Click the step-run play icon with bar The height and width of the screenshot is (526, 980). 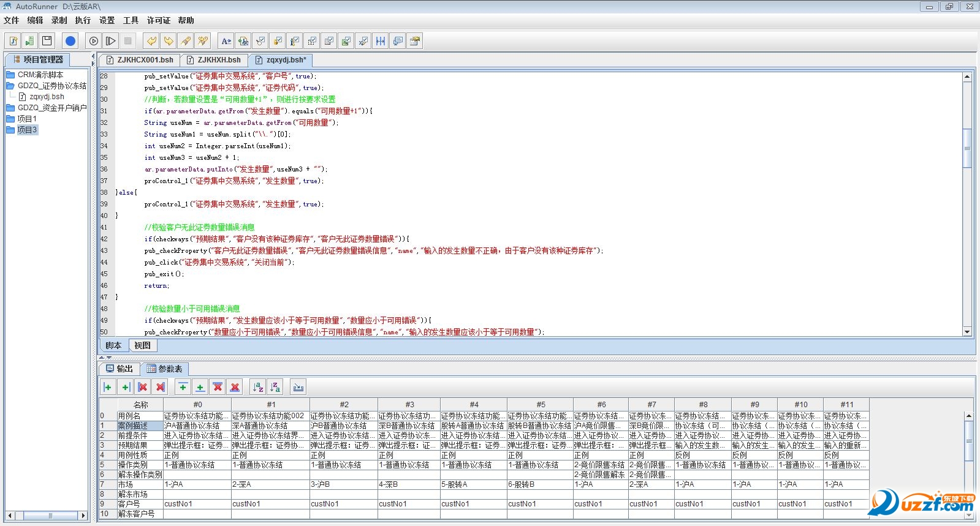tap(110, 41)
